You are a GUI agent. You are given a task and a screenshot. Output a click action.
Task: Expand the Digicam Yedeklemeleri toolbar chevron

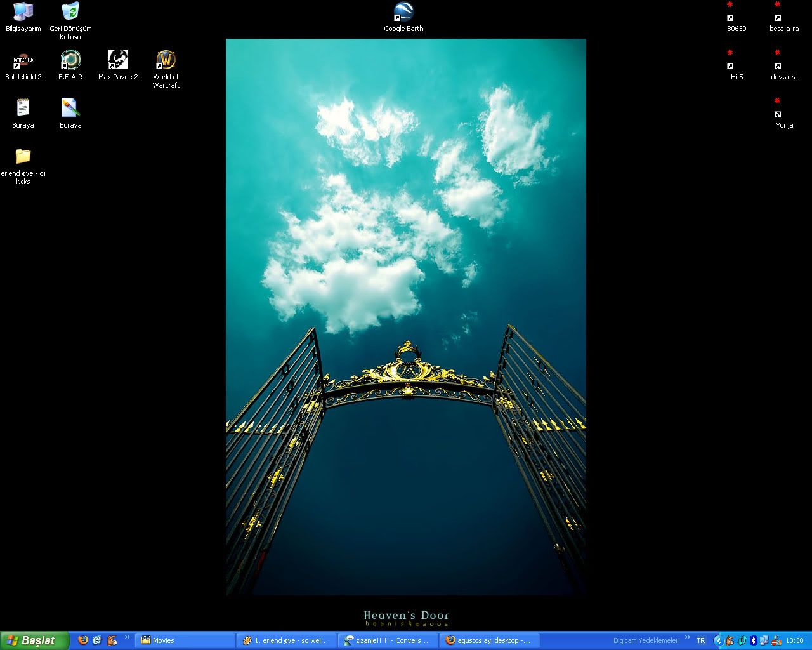coord(687,638)
